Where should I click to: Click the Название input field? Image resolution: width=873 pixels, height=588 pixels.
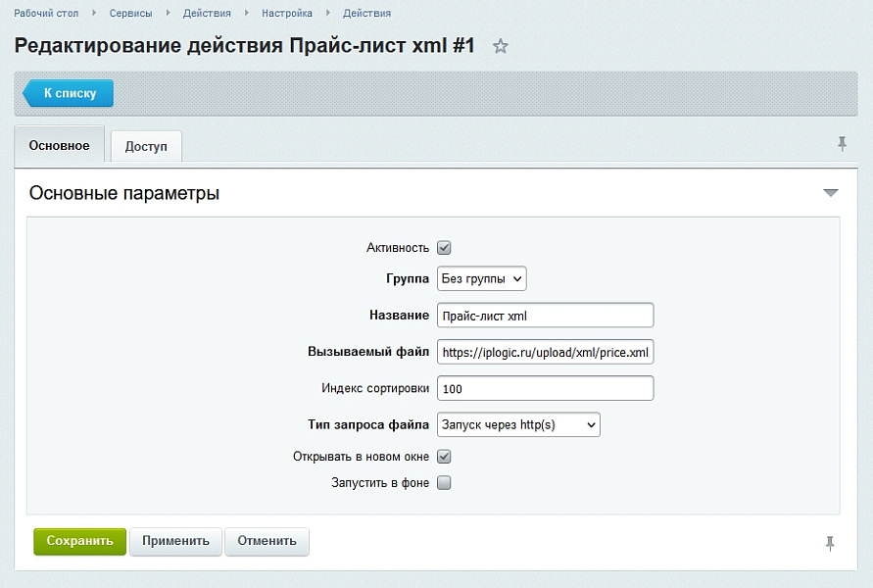tap(544, 316)
